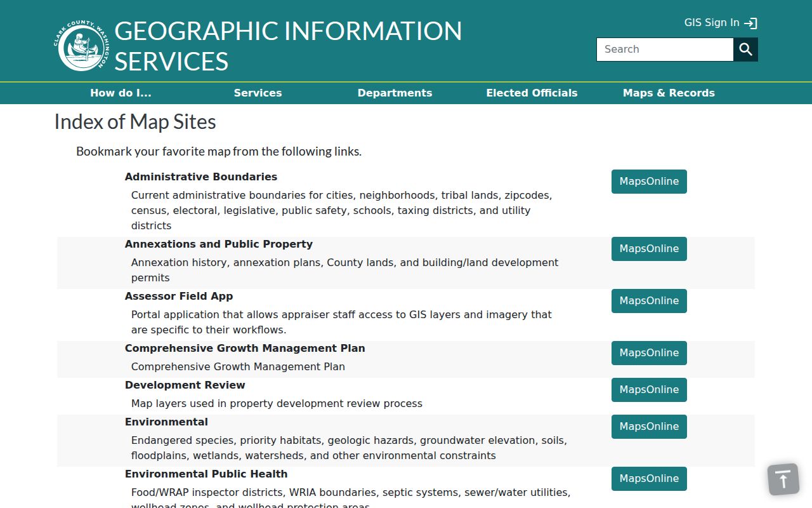Click the magnifying glass search button
Viewport: 812px width, 508px height.
[746, 50]
